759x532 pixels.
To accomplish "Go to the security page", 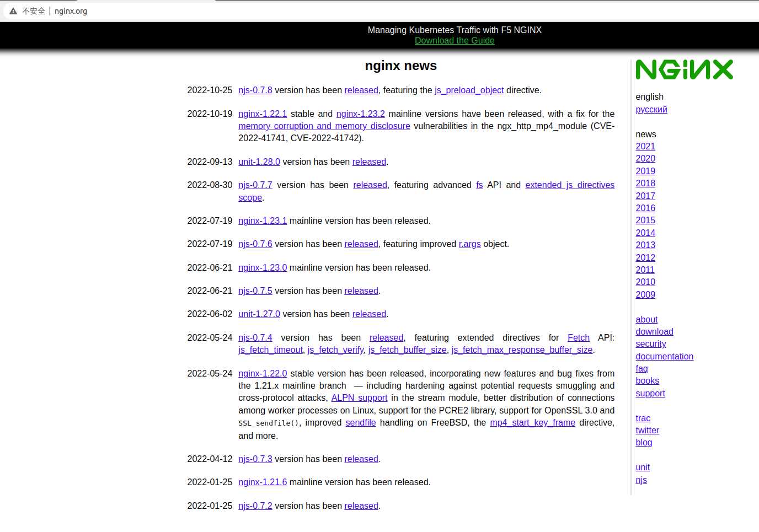I will coord(651,344).
